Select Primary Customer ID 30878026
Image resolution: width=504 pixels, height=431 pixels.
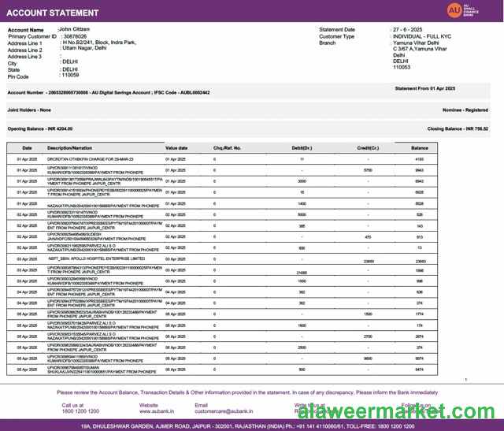coord(75,36)
